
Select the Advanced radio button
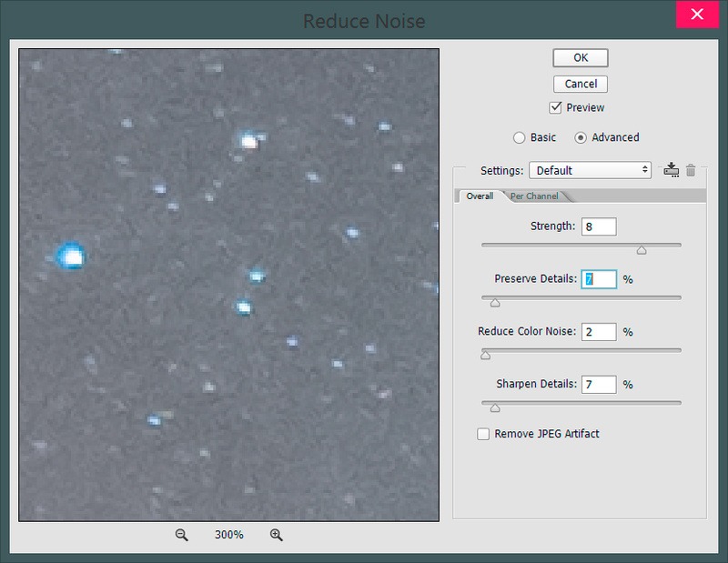[x=580, y=137]
